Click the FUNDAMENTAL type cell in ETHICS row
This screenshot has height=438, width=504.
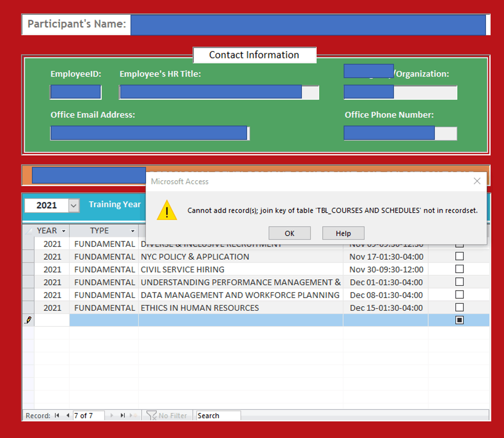[x=104, y=308]
